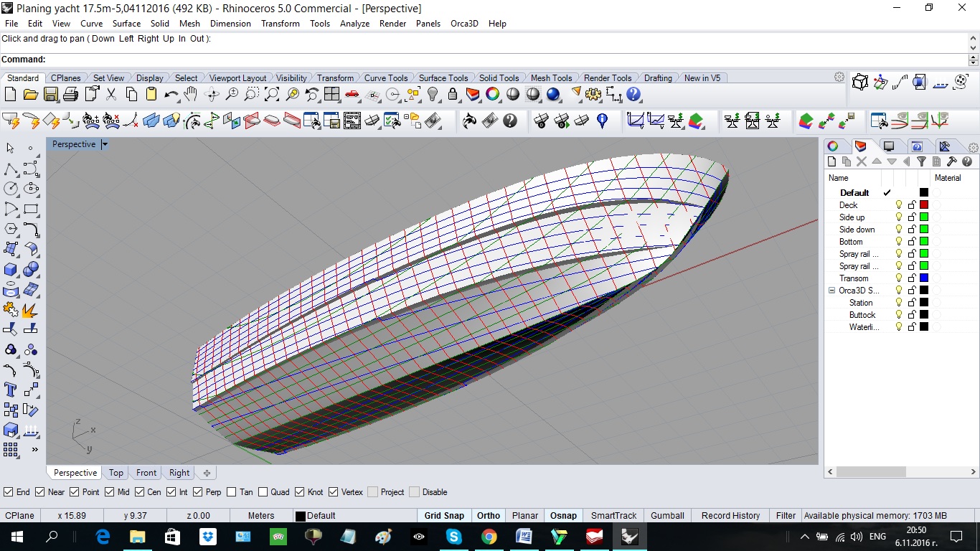Open the Perspective viewport dropdown arrow
Viewport: 980px width, 551px height.
pyautogui.click(x=104, y=144)
